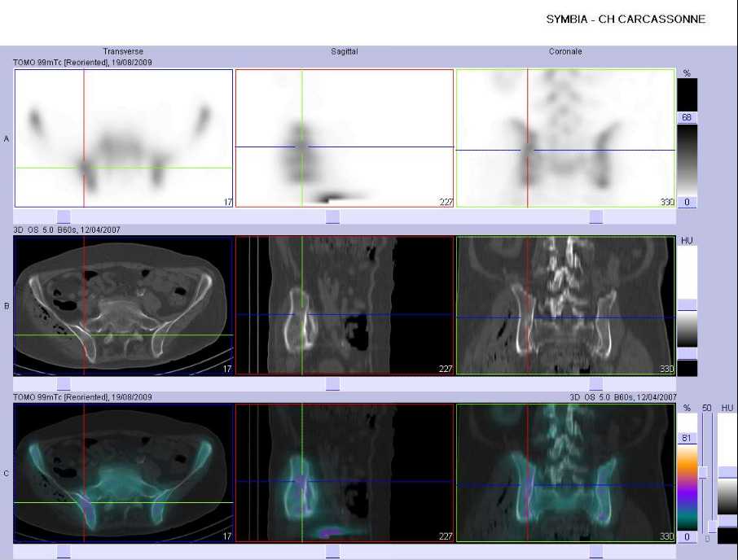Viewport: 738px width, 560px height.
Task: Click the lower threshold value 0 in row A
Action: [687, 202]
